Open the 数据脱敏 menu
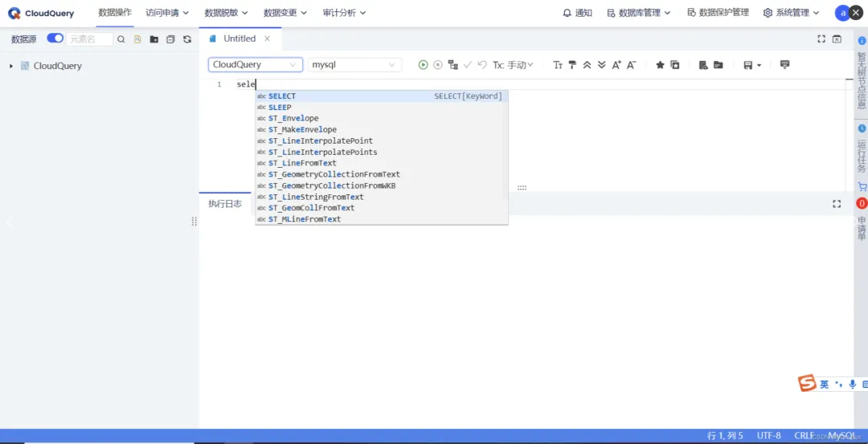Image resolution: width=868 pixels, height=444 pixels. coord(226,13)
